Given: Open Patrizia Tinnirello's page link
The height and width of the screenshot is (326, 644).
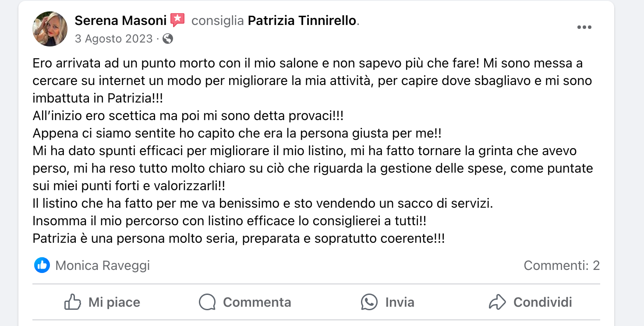Looking at the screenshot, I should point(302,20).
